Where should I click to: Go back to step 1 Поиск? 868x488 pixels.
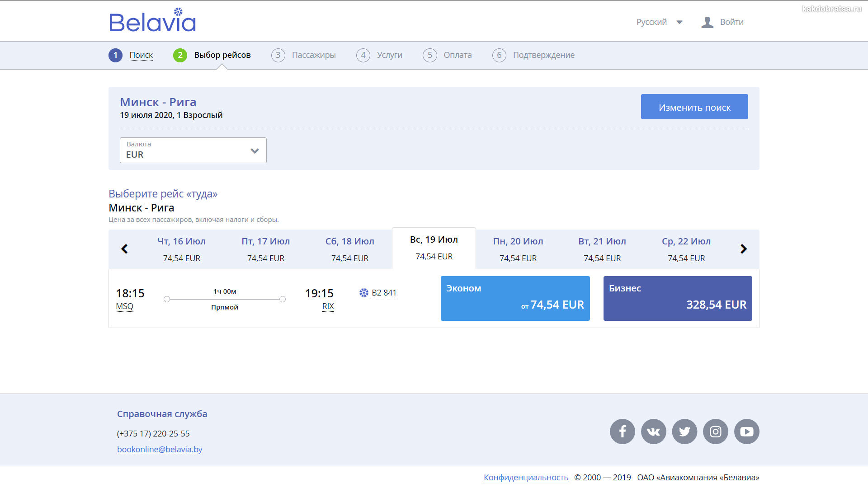coord(141,55)
